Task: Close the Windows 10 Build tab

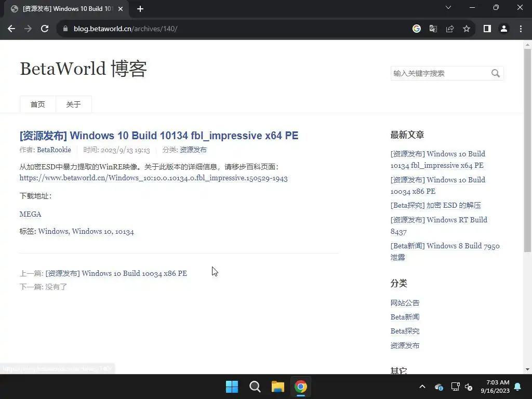Action: pos(121,9)
